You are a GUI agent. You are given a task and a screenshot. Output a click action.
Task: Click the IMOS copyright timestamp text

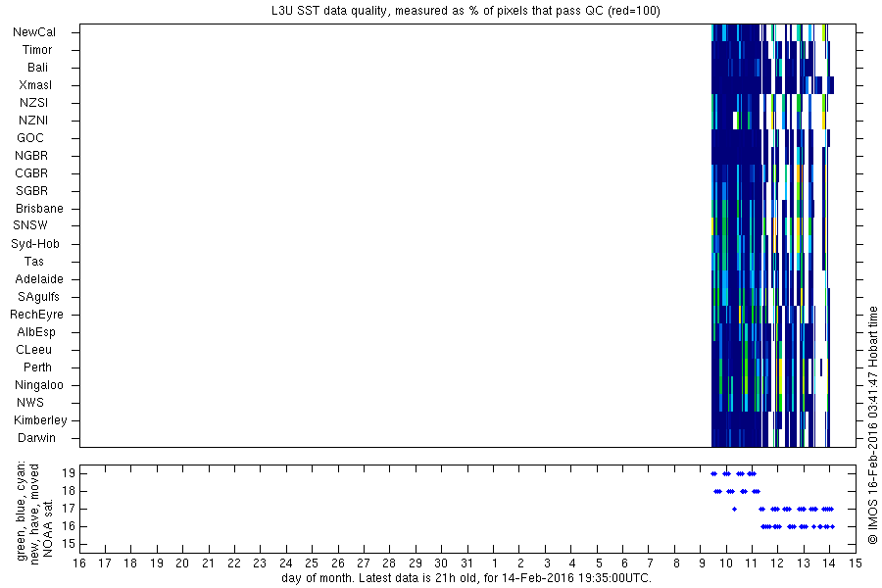[872, 426]
